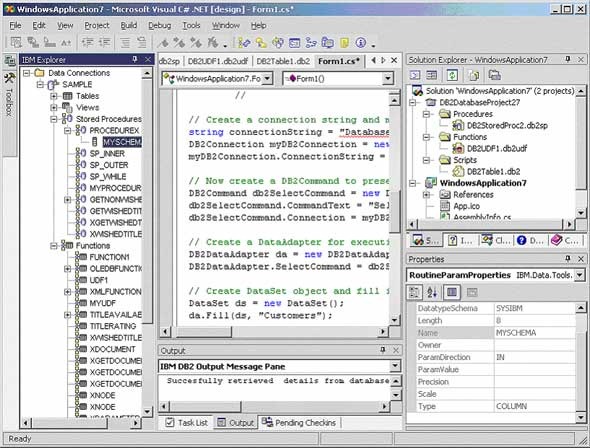Open the IBM DB2 Output Message Pane dropdown
Screen dimensions: 590x448
coord(395,366)
